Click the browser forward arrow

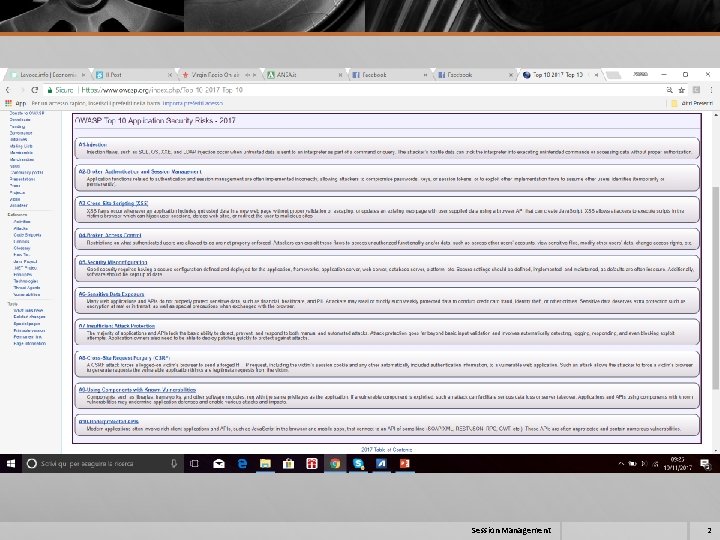pos(21,90)
